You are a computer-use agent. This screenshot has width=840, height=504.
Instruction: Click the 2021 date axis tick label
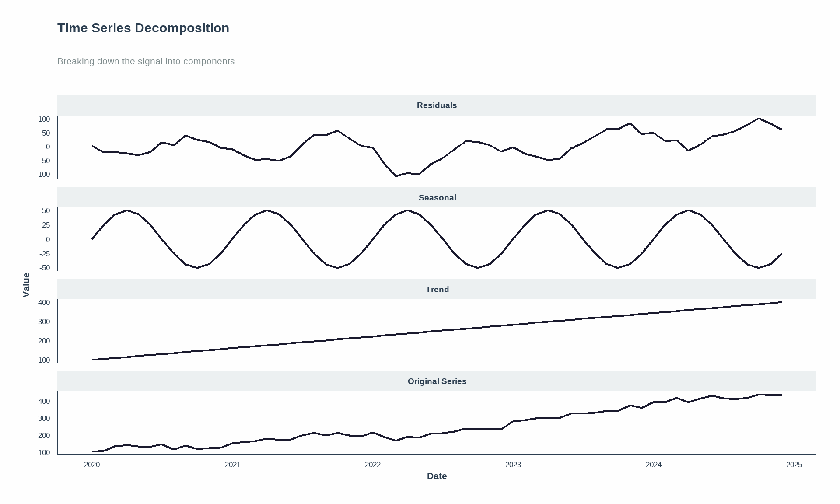pos(233,465)
